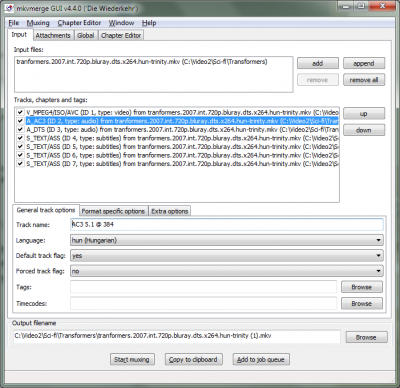Browse for a Tags file
This screenshot has height=388, width=400.
coord(362,287)
